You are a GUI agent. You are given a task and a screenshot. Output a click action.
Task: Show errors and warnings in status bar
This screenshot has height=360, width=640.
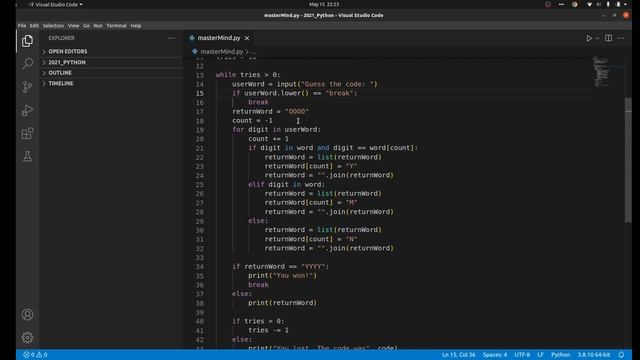pos(35,355)
